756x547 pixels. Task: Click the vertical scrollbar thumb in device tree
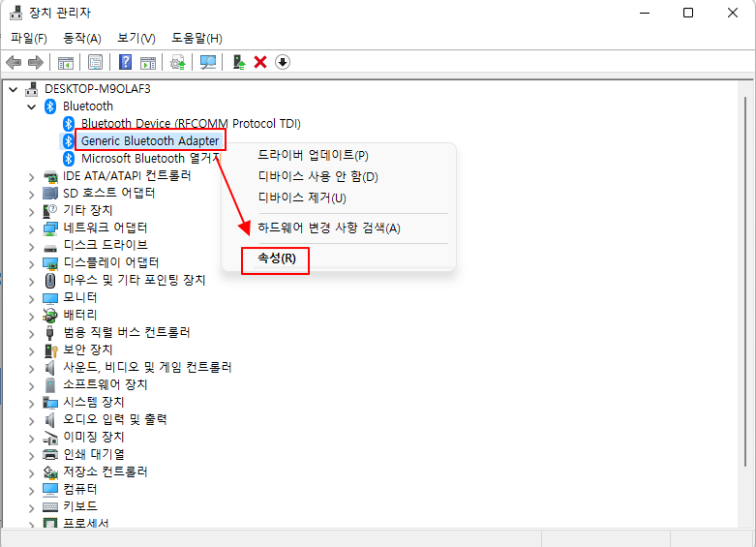pyautogui.click(x=745, y=281)
